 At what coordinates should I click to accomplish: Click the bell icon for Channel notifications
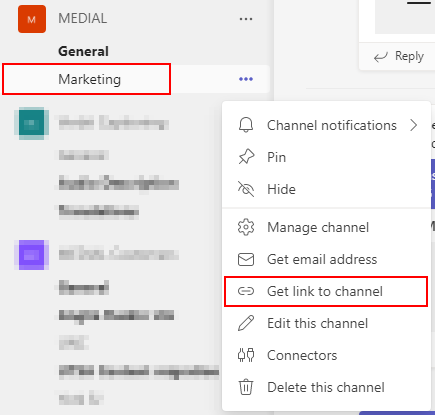246,125
